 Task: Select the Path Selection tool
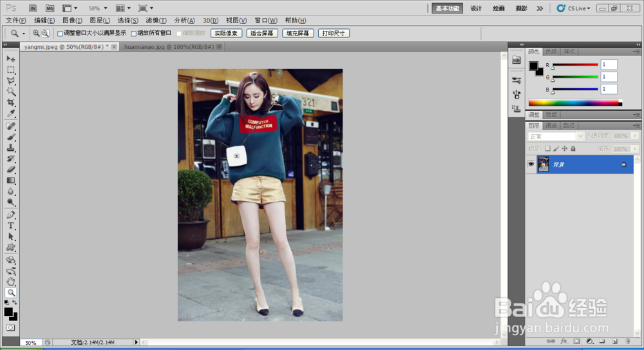[11, 237]
